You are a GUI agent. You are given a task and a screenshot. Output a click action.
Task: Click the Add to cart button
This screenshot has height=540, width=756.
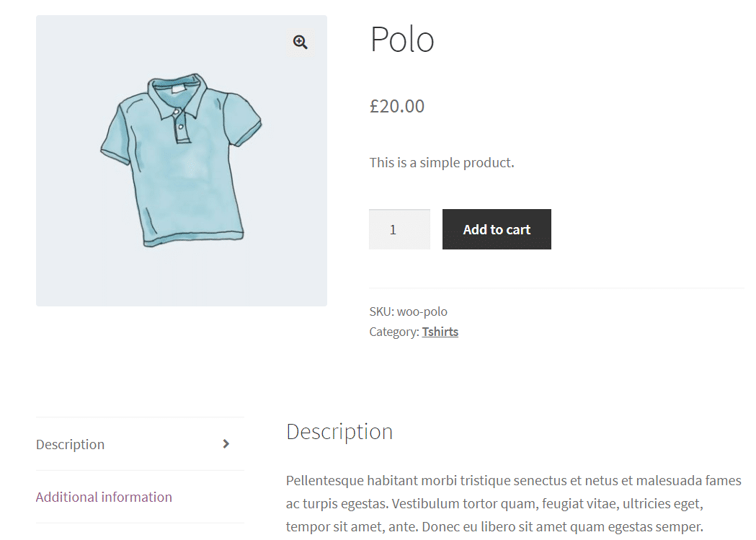point(497,229)
